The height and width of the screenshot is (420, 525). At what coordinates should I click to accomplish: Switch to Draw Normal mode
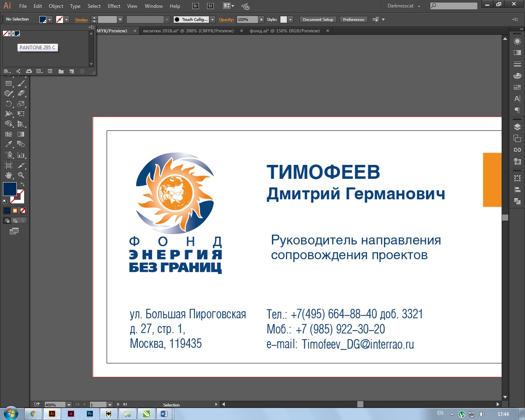(7, 221)
